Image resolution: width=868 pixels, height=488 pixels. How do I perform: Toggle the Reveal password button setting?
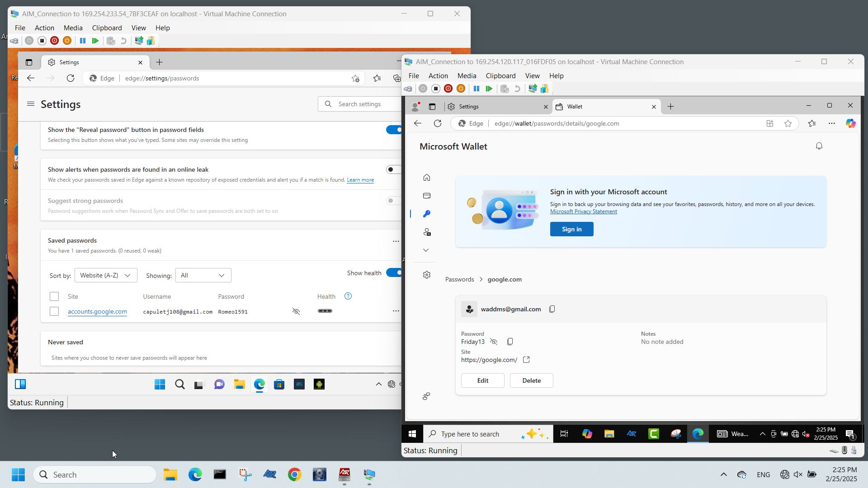coord(394,130)
